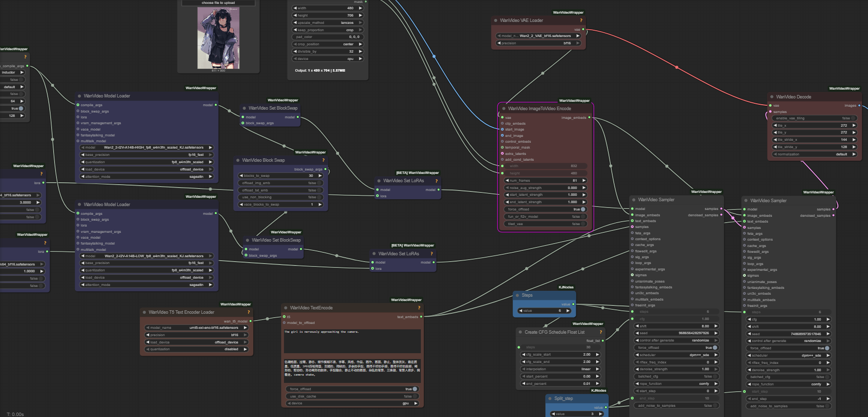868x417 pixels.
Task: Collapse the Steps node using its dot
Action: 517,295
